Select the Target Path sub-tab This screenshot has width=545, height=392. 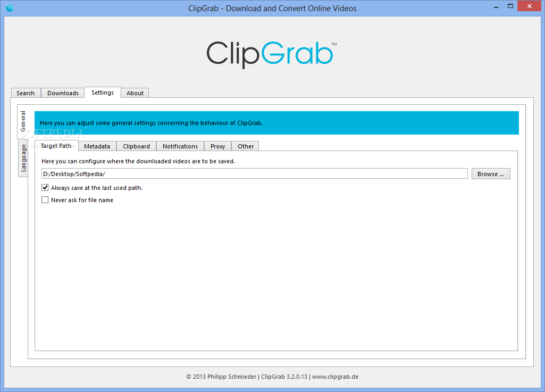[56, 146]
